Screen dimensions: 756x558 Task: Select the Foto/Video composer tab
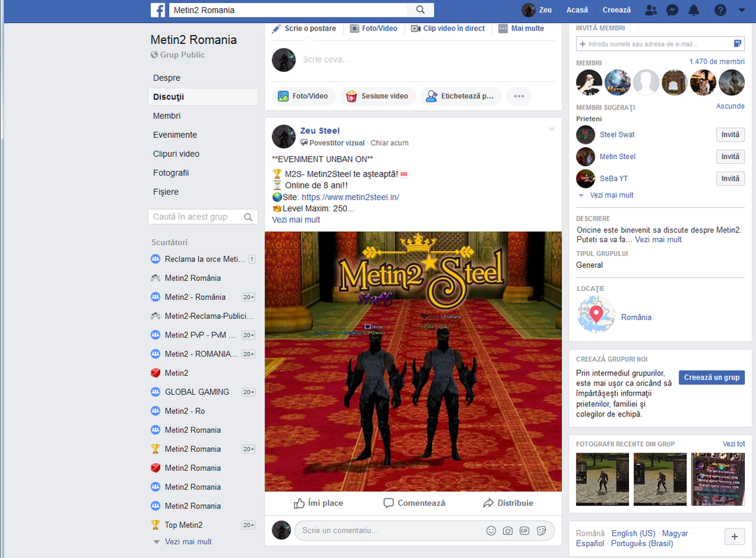tap(373, 29)
